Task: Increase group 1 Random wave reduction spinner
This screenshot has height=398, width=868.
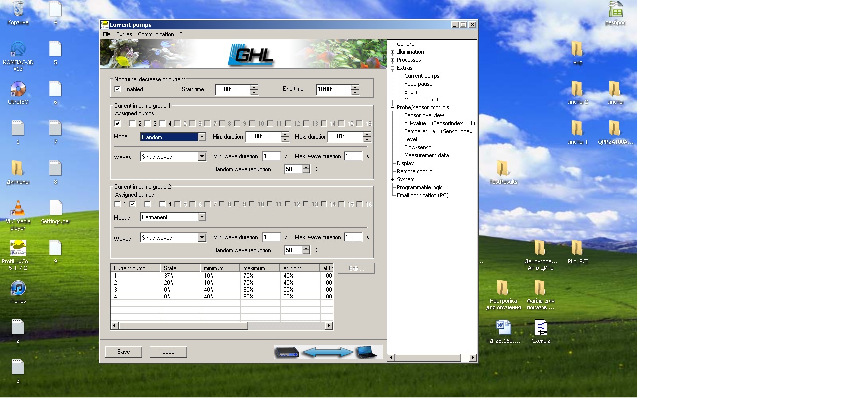Action: [306, 167]
